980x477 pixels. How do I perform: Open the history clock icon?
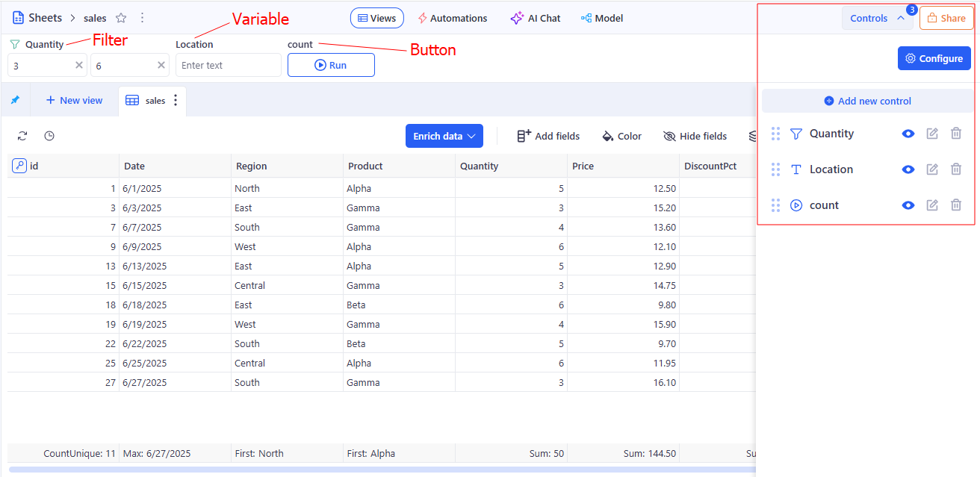49,136
